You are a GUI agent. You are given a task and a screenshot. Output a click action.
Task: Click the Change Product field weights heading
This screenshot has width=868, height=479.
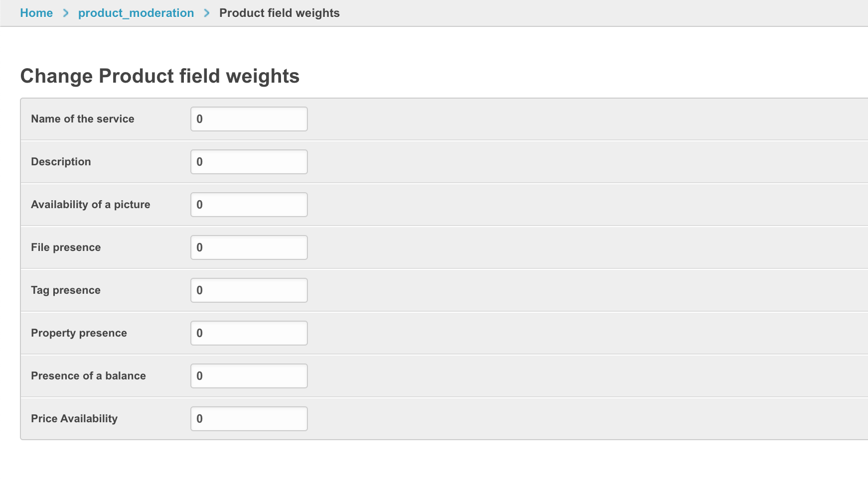pos(159,76)
